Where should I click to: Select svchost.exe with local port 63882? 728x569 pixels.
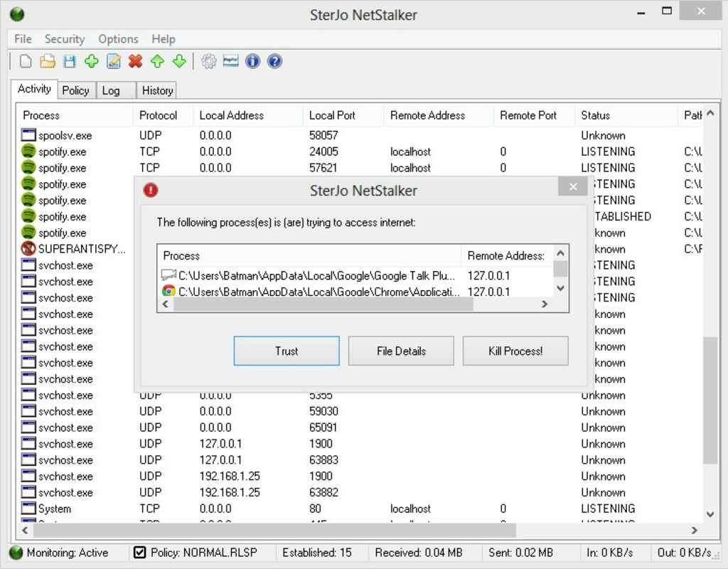coord(360,492)
